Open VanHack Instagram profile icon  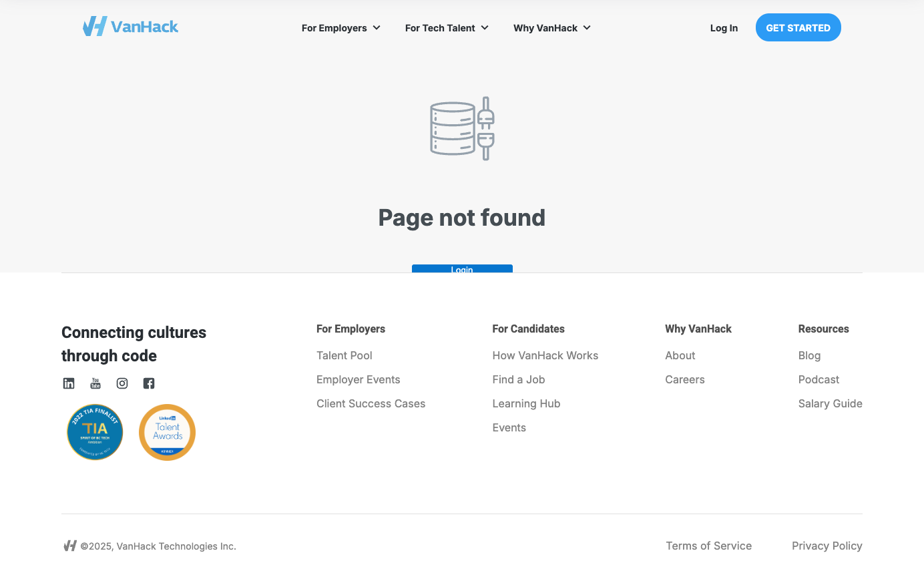pos(122,383)
